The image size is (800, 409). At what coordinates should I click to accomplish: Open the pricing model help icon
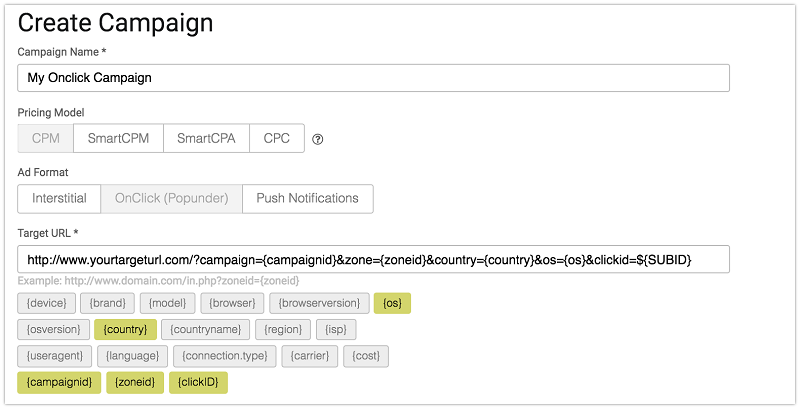(x=317, y=139)
